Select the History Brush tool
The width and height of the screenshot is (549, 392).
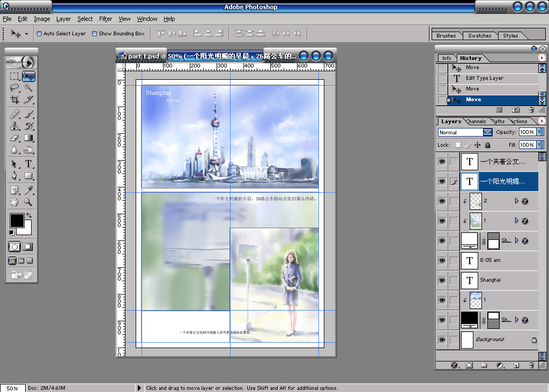tap(28, 126)
